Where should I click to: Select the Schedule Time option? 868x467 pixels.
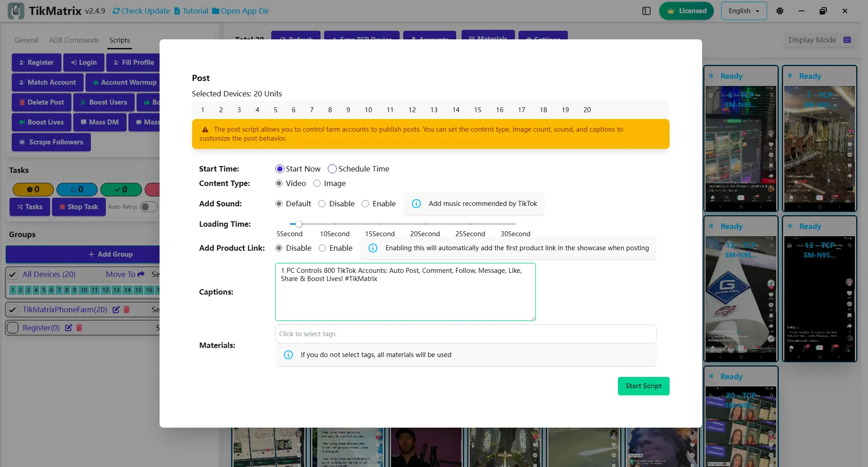pyautogui.click(x=332, y=168)
